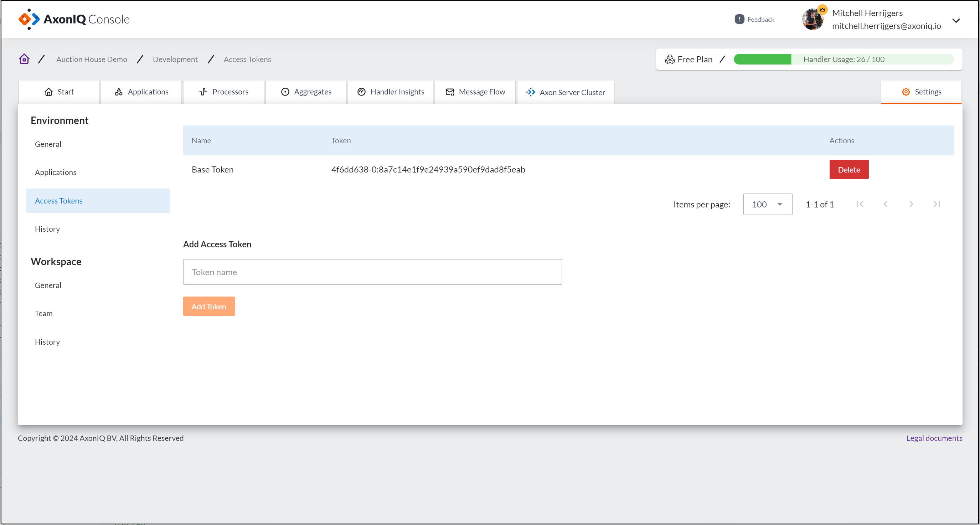The image size is (980, 525).
Task: Click the Axon Server Cluster icon
Action: point(531,92)
